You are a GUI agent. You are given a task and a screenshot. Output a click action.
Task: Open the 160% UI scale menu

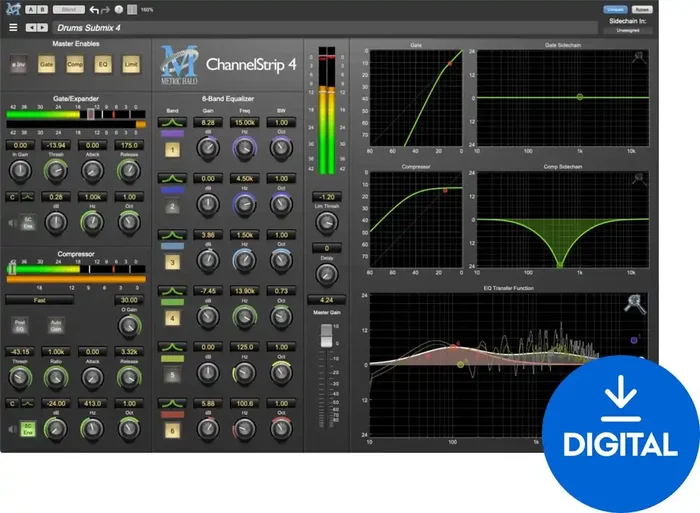pos(147,9)
